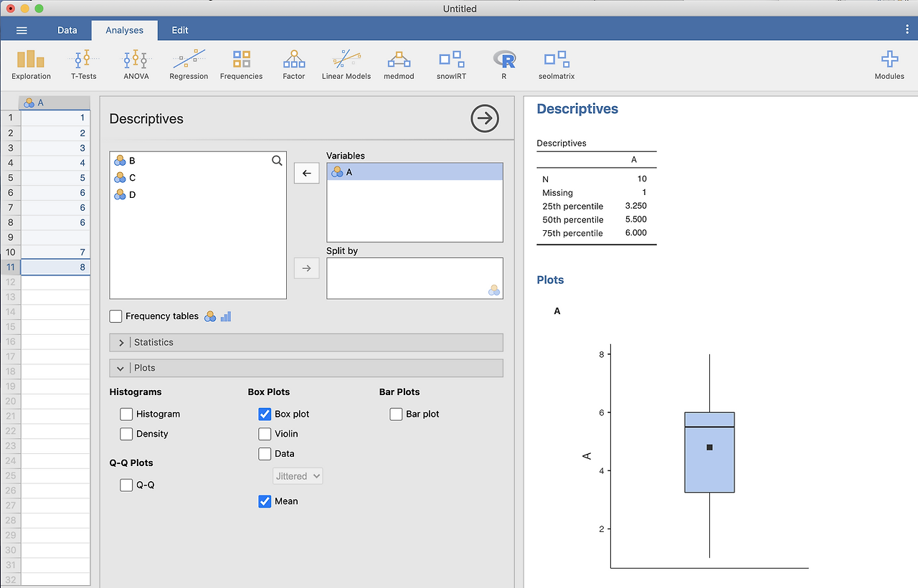Expand the Statistics section

(306, 342)
